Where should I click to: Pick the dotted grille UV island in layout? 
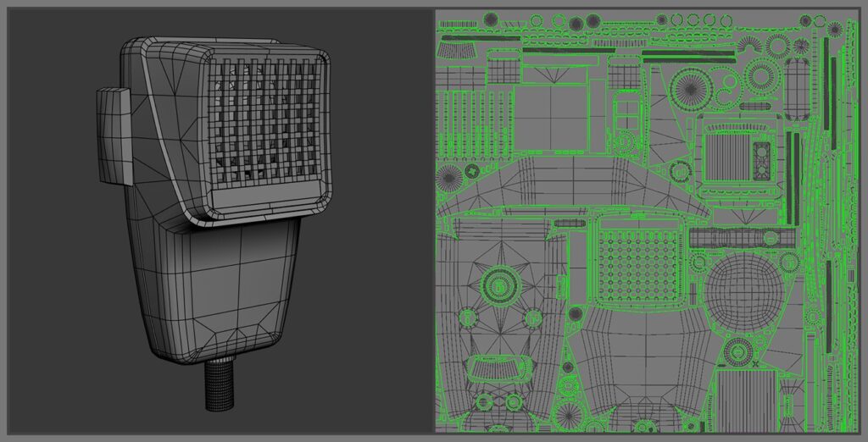640,265
